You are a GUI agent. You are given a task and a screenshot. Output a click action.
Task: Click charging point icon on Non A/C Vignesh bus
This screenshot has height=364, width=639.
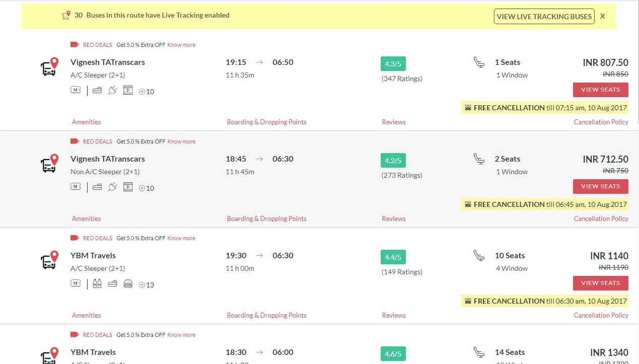[112, 187]
